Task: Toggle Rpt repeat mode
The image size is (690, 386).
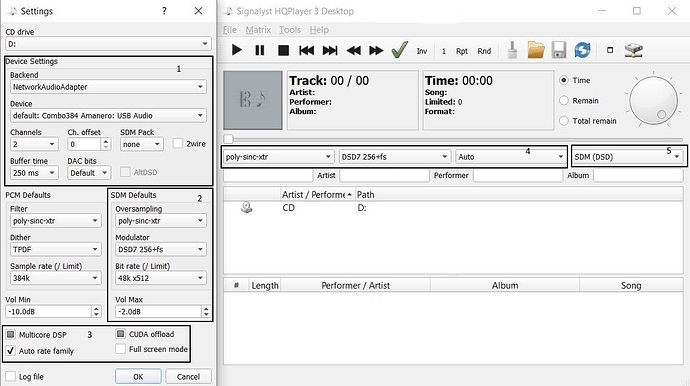Action: pos(462,51)
